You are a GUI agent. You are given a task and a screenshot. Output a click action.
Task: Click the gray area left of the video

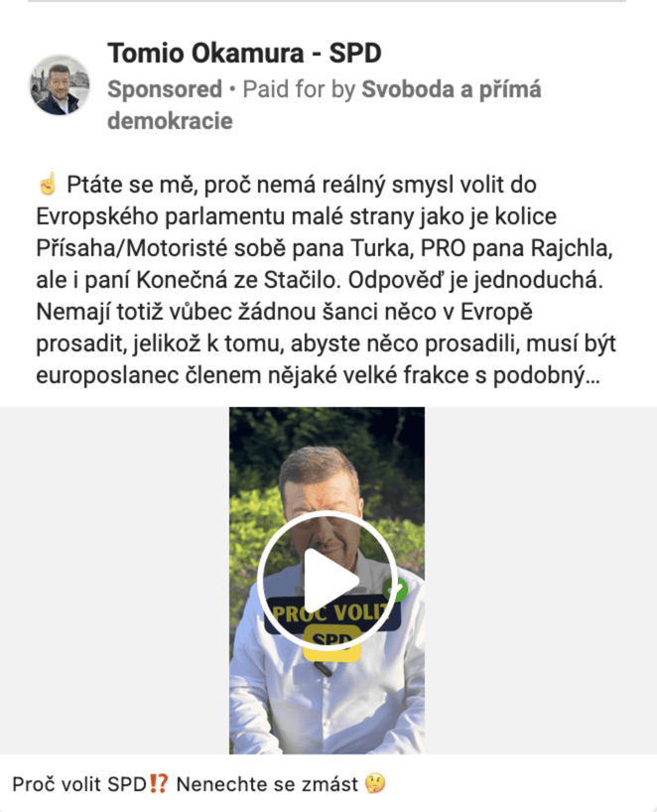point(114,580)
